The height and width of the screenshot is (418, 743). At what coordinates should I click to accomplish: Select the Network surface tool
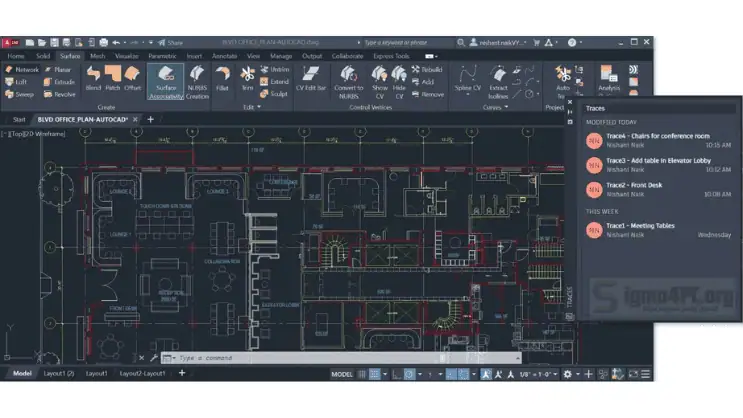click(x=22, y=70)
